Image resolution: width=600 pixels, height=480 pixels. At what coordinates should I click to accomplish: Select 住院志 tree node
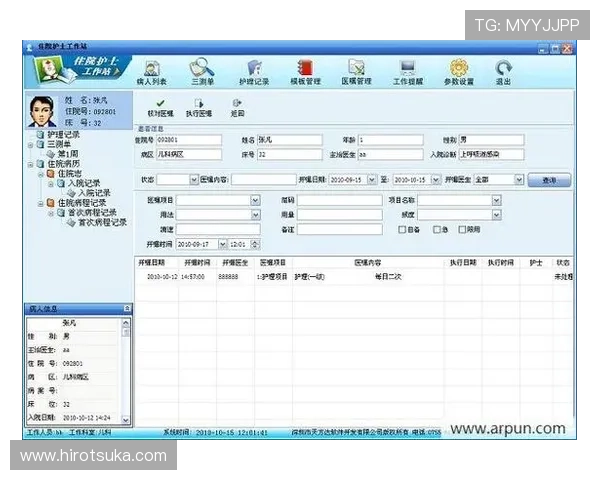[x=69, y=173]
